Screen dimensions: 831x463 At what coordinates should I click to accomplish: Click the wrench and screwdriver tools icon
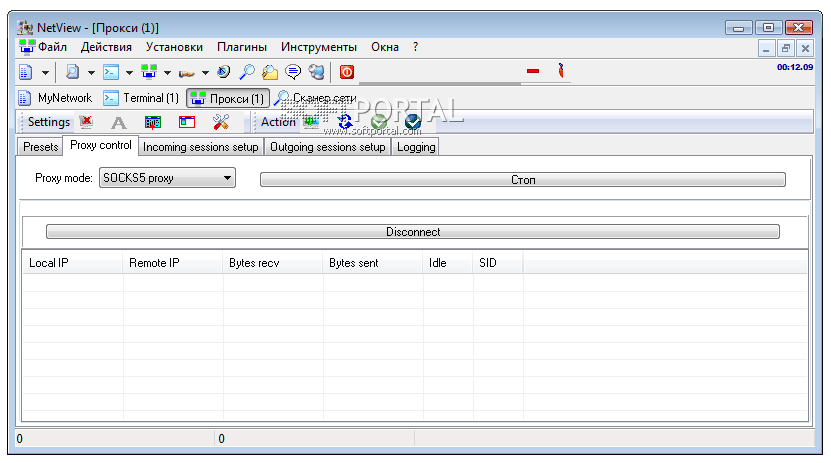pyautogui.click(x=220, y=122)
